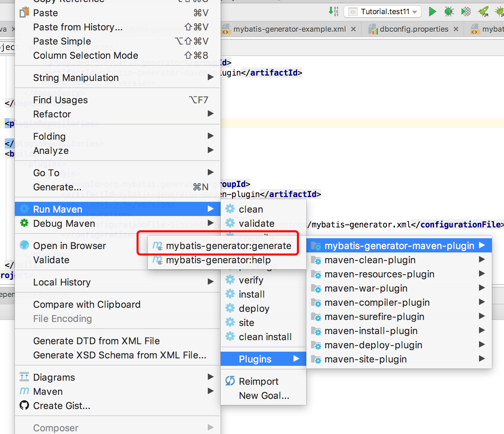Select Generate DTD from XML File
This screenshot has width=504, height=434.
(117, 341)
